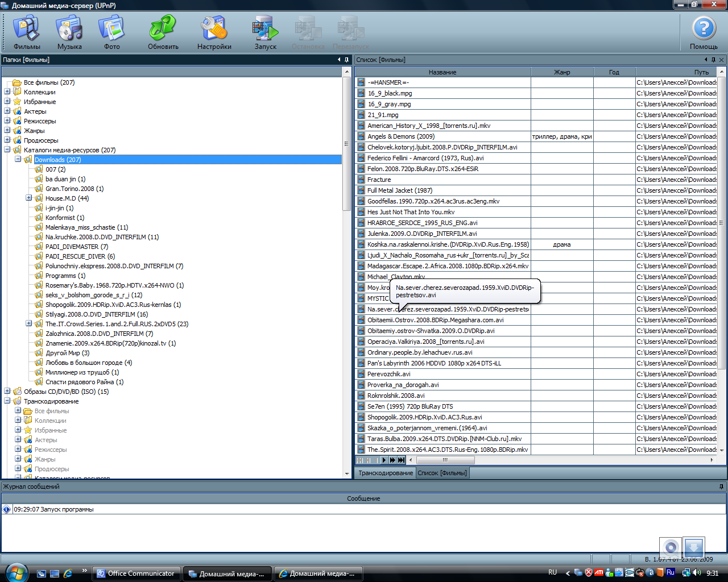Screen dimensions: 728x582
Task: Select Full Metal Jacket (1987) in the list
Action: [399, 190]
